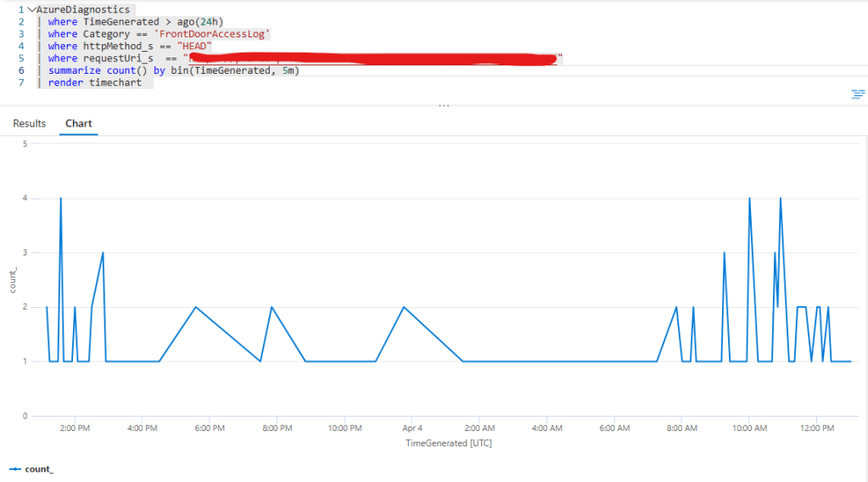The height and width of the screenshot is (482, 868).
Task: Click the vertical count_ y-axis title
Action: (13, 280)
